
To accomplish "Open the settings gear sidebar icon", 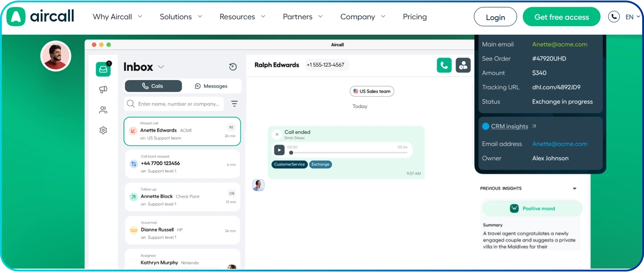I will click(103, 130).
